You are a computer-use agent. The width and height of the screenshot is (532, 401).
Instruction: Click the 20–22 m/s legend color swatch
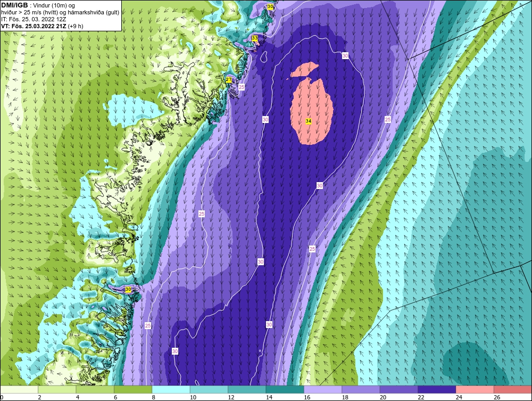[399, 390]
